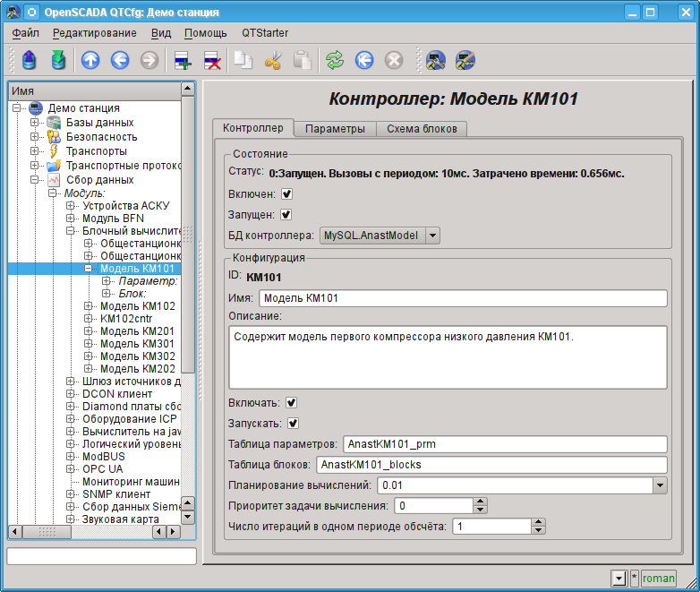Open the Редактирование menu
700x592 pixels.
coord(95,33)
